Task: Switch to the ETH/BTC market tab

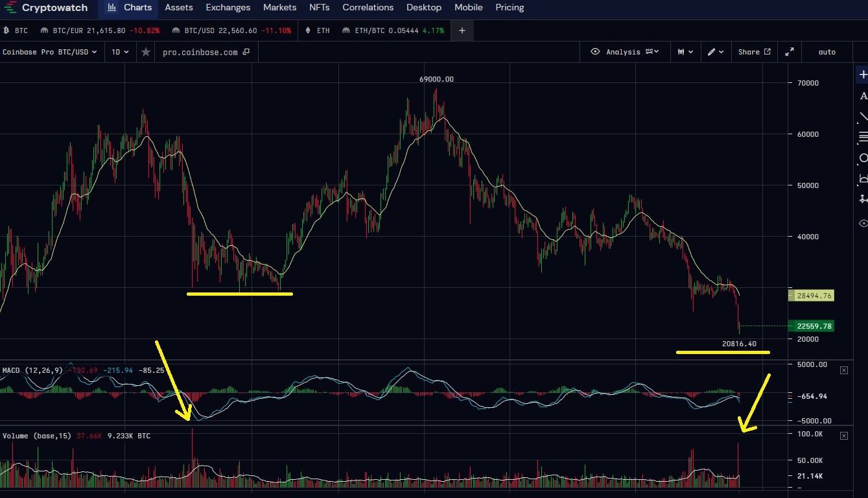Action: (394, 30)
